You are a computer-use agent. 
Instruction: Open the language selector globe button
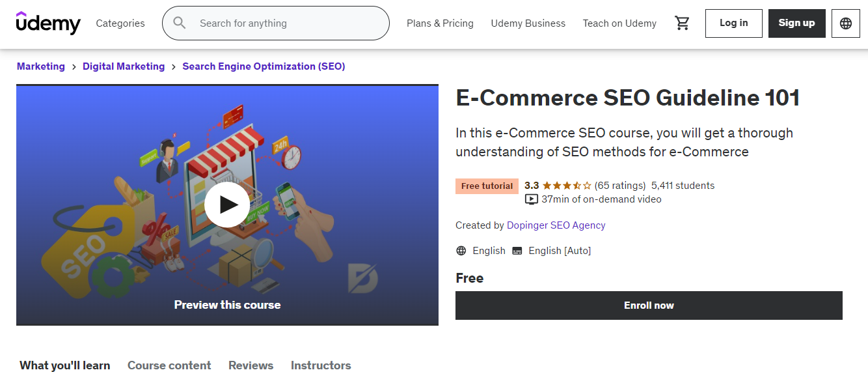coord(846,23)
